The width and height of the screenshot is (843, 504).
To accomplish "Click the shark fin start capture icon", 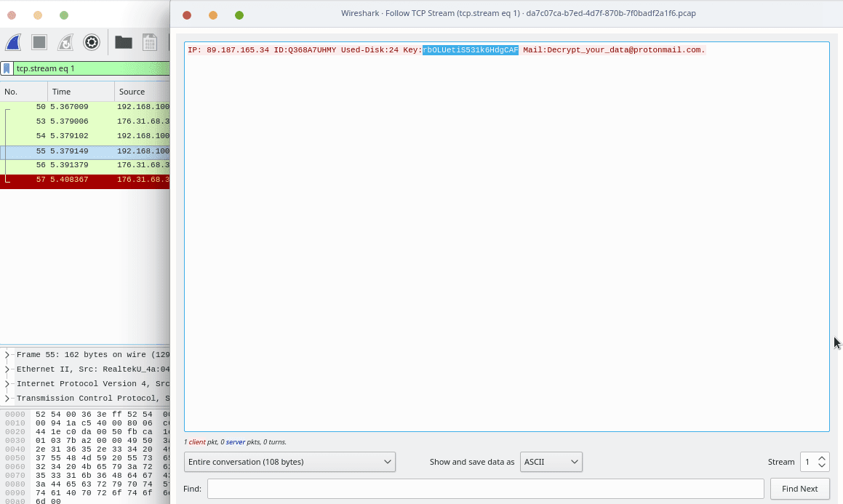I will (13, 42).
